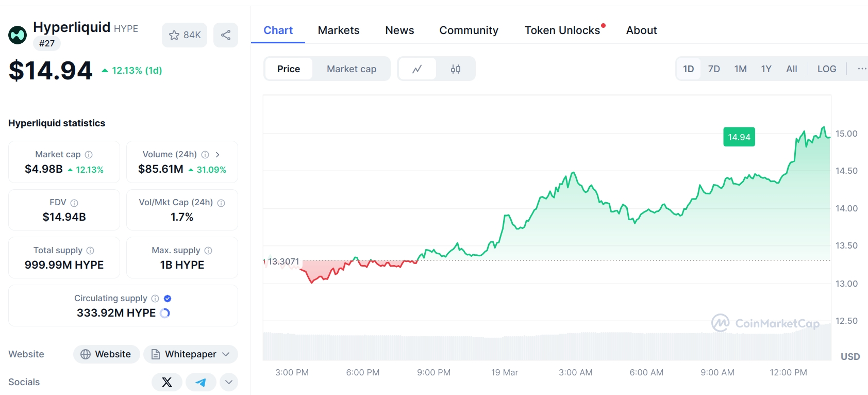Click the document icon on Whitepaper button
868x395 pixels.
pos(156,354)
